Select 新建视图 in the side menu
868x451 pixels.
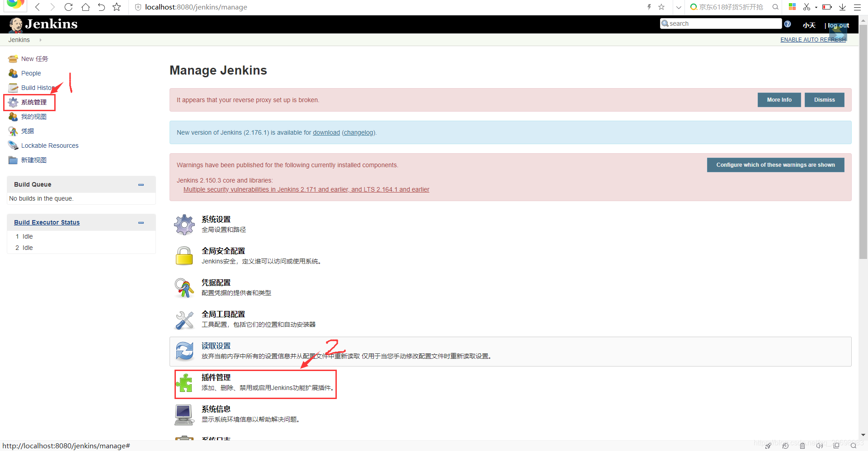pos(34,160)
